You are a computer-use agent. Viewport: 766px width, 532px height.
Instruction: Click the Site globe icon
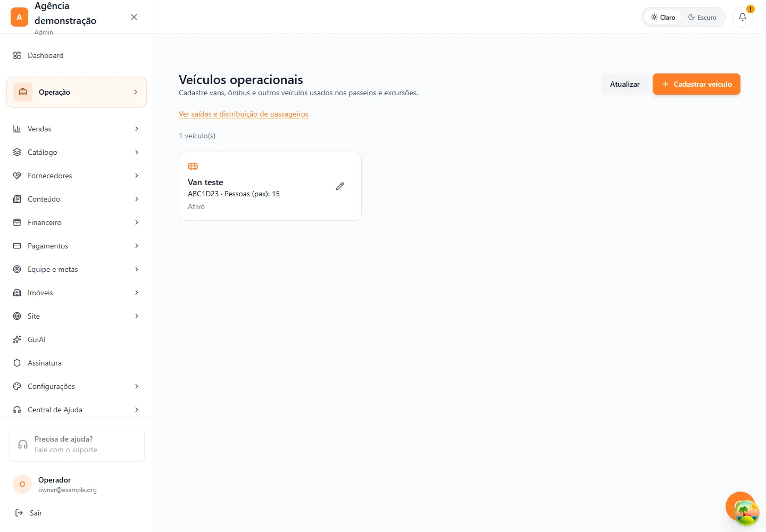17,316
